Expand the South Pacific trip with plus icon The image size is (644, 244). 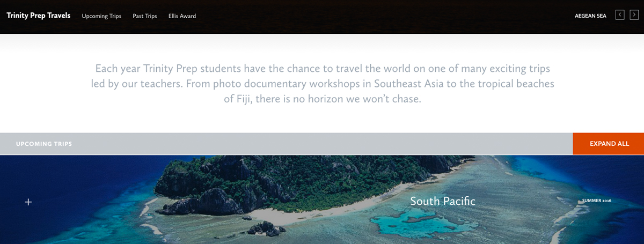(28, 202)
